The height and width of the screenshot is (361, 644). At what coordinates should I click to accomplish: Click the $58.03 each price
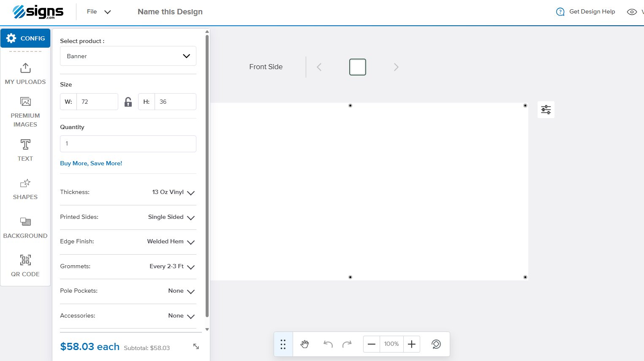[90, 347]
